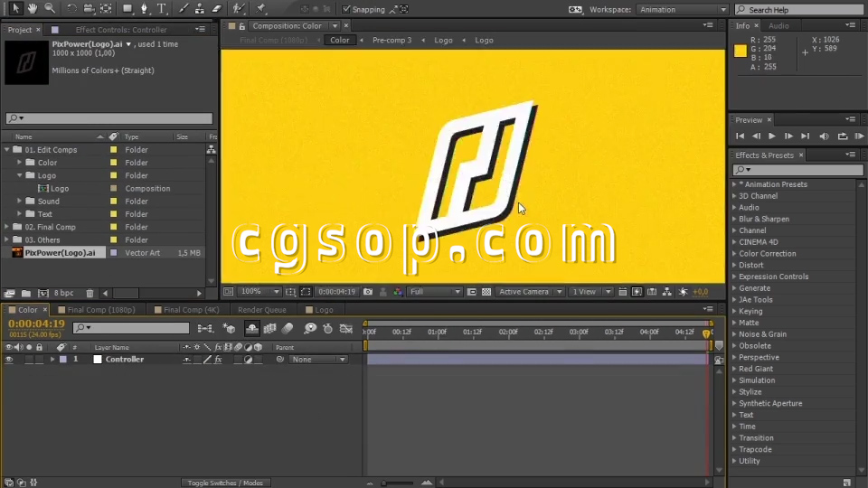Open the timeline Graph Editor
The image size is (868, 488).
[346, 328]
